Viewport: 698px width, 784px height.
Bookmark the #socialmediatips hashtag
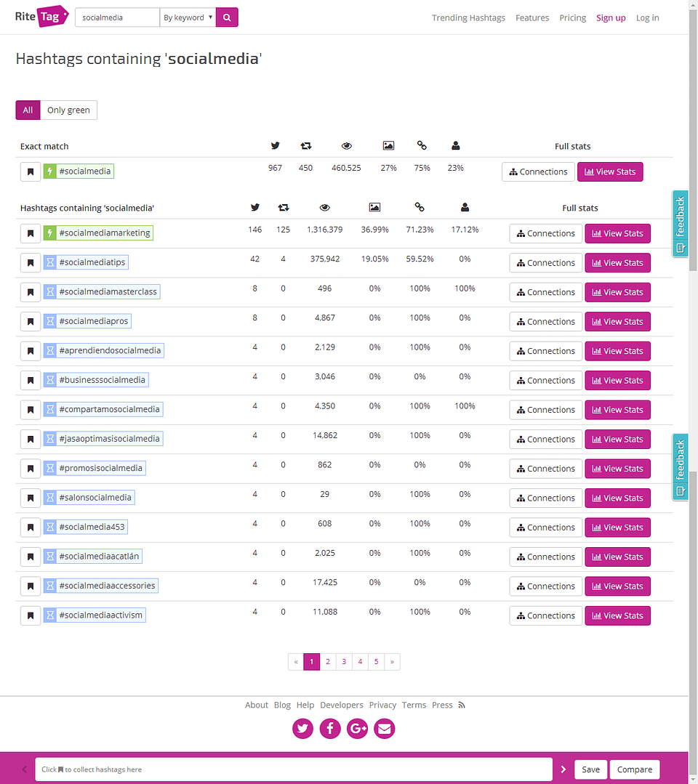click(x=31, y=263)
